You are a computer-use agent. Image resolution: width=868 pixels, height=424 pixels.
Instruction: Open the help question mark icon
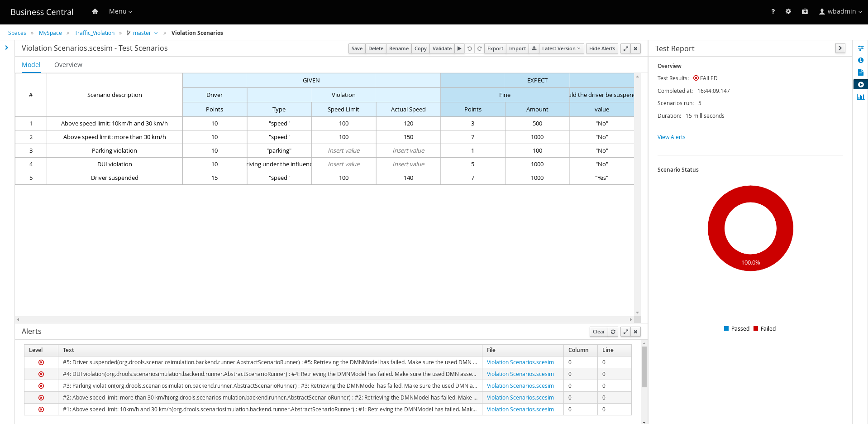[773, 12]
